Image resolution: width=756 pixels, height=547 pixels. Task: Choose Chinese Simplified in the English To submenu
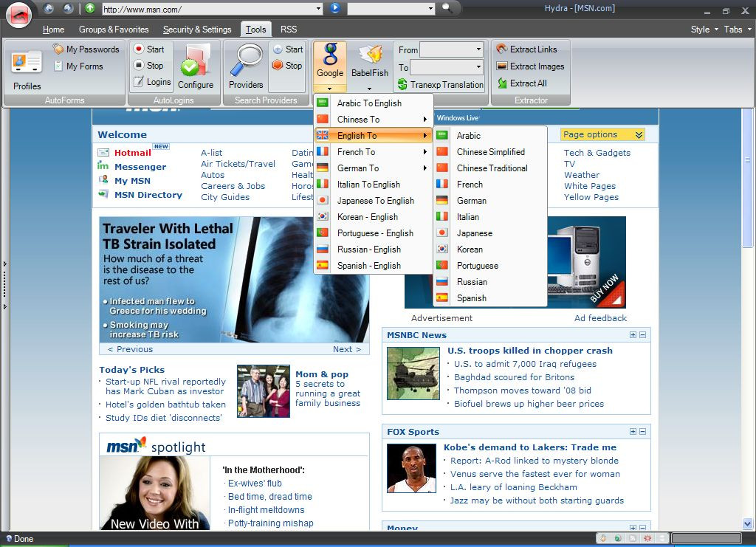(x=490, y=152)
